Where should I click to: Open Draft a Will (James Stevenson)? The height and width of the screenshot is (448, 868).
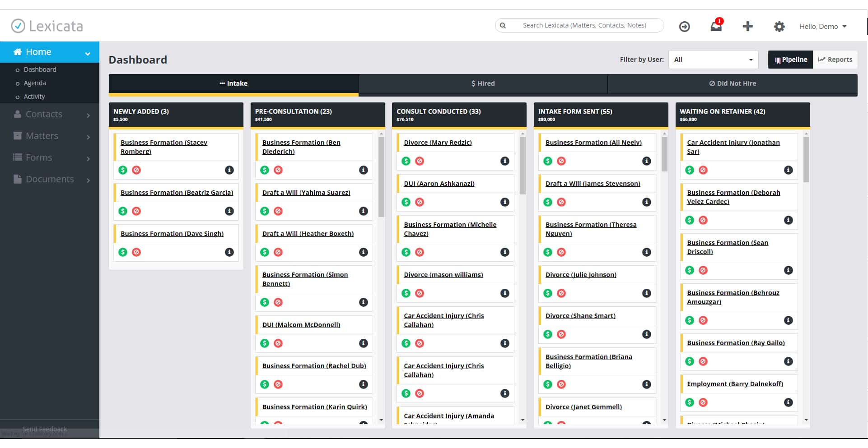(593, 184)
